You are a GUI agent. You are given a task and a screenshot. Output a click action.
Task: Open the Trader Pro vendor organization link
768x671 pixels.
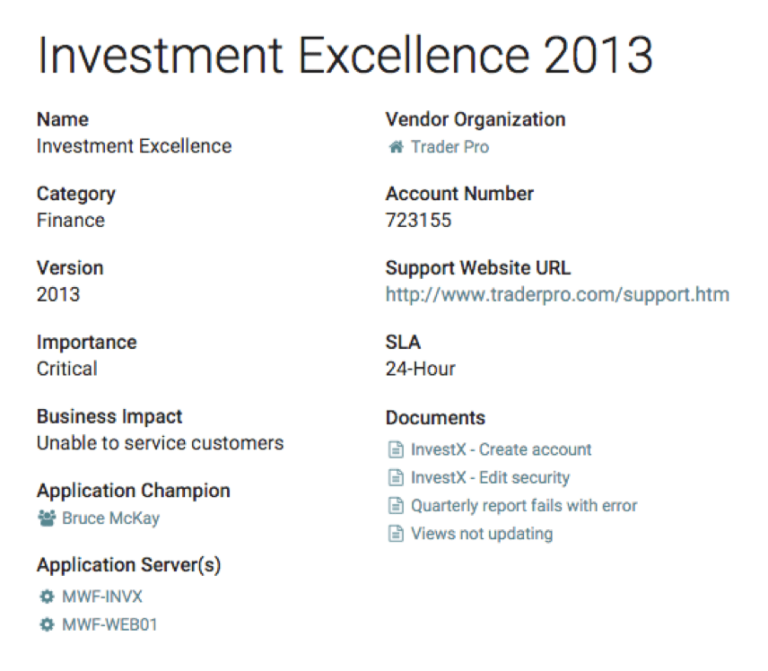pos(450,147)
